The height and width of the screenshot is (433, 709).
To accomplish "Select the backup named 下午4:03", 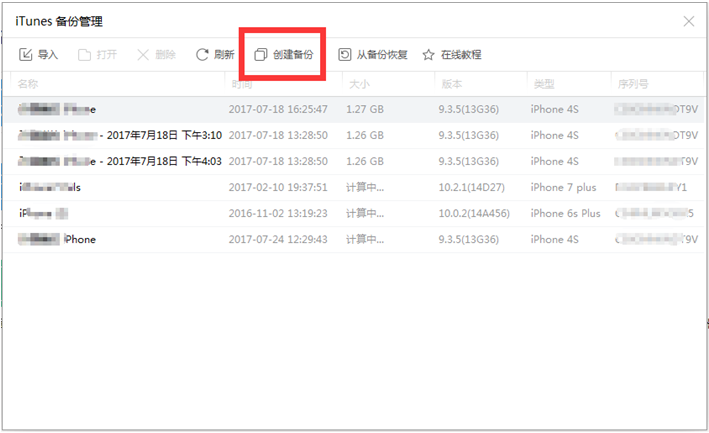I will click(354, 161).
